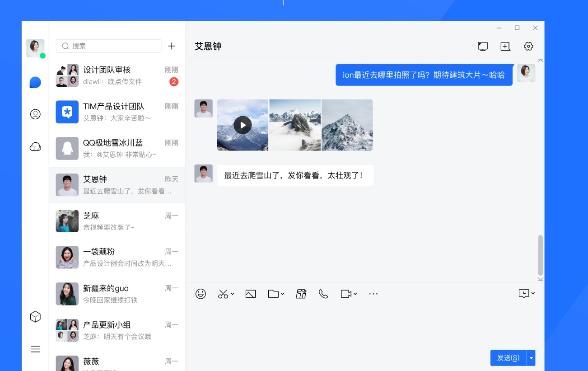Click the create group plus-box icon in header

click(505, 46)
